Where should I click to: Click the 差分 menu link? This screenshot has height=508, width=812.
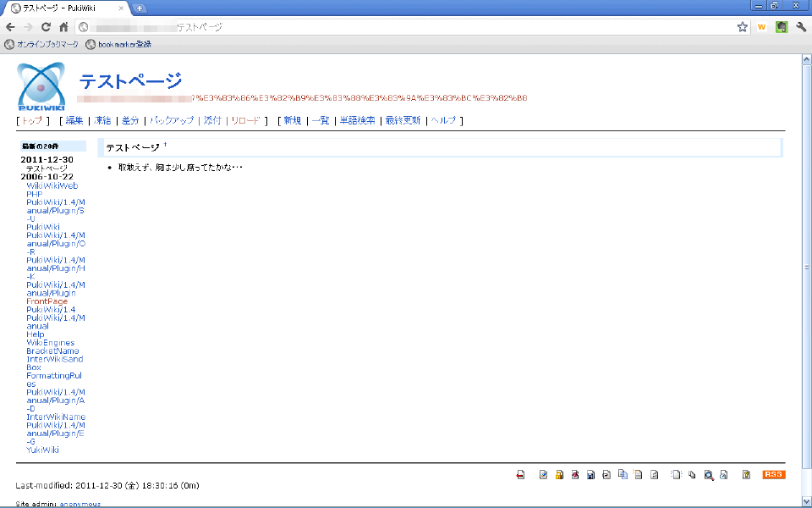[x=130, y=120]
